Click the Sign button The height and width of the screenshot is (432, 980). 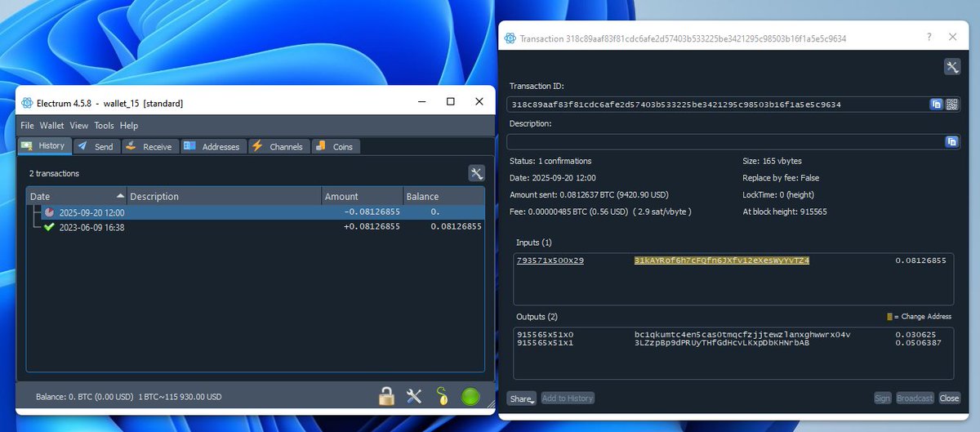(x=882, y=399)
